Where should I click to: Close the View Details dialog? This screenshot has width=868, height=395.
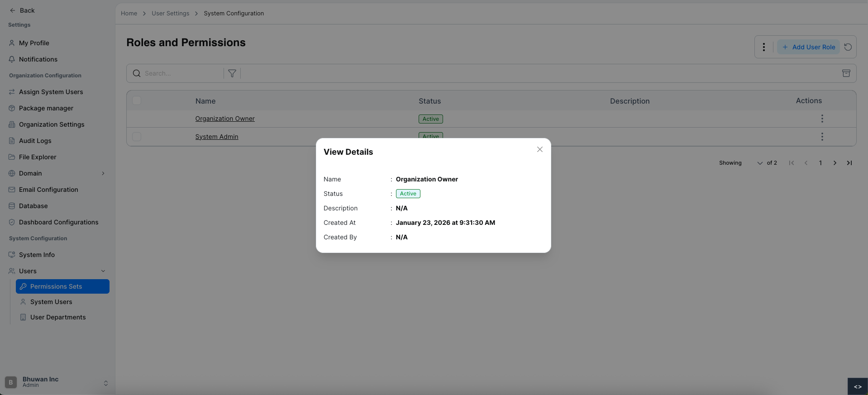click(539, 149)
